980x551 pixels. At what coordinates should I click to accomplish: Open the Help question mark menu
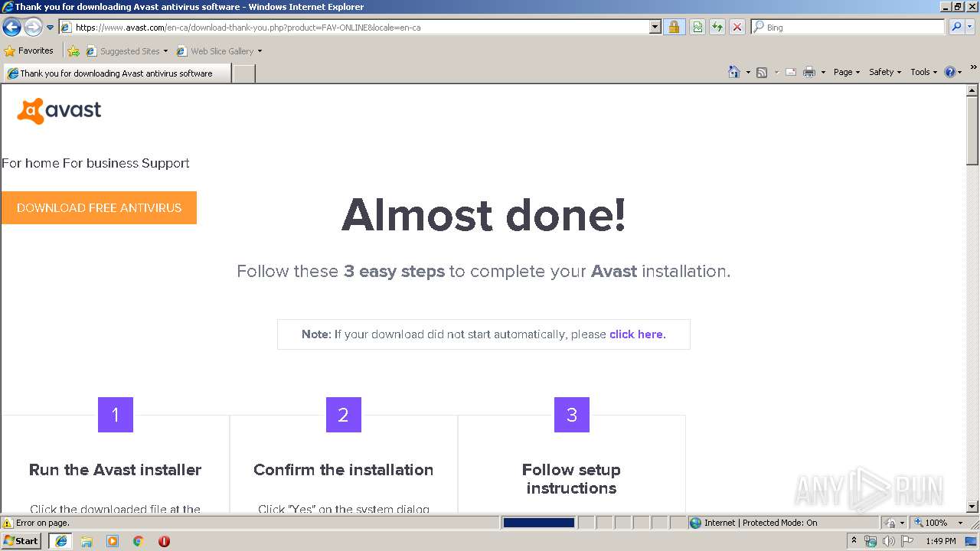[953, 72]
